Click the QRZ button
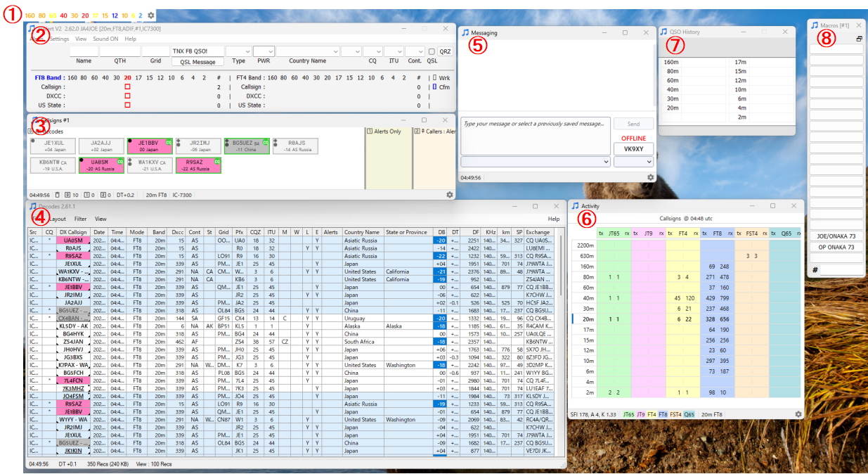This screenshot has height=474, width=868. (445, 51)
